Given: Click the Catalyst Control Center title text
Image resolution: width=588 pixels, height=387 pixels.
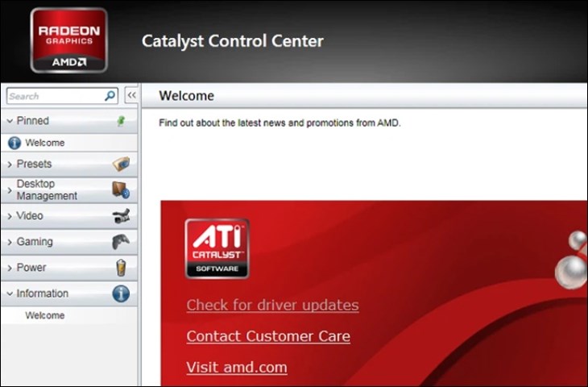Looking at the screenshot, I should click(x=233, y=41).
